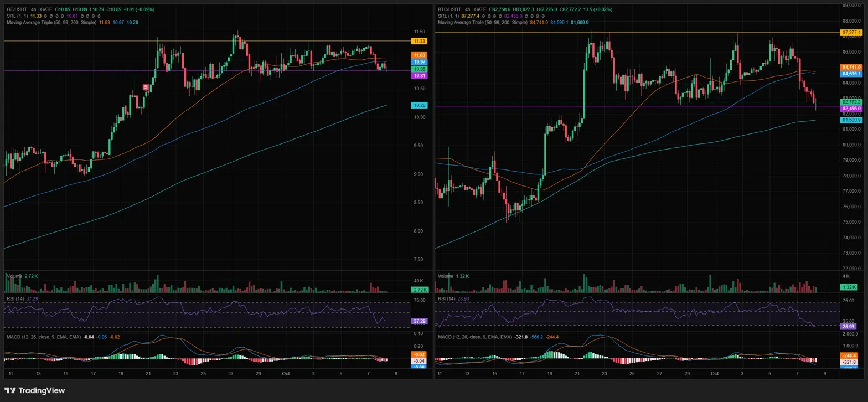868x402 pixels.
Task: Click the teal 10.20 moving average label
Action: [x=419, y=105]
